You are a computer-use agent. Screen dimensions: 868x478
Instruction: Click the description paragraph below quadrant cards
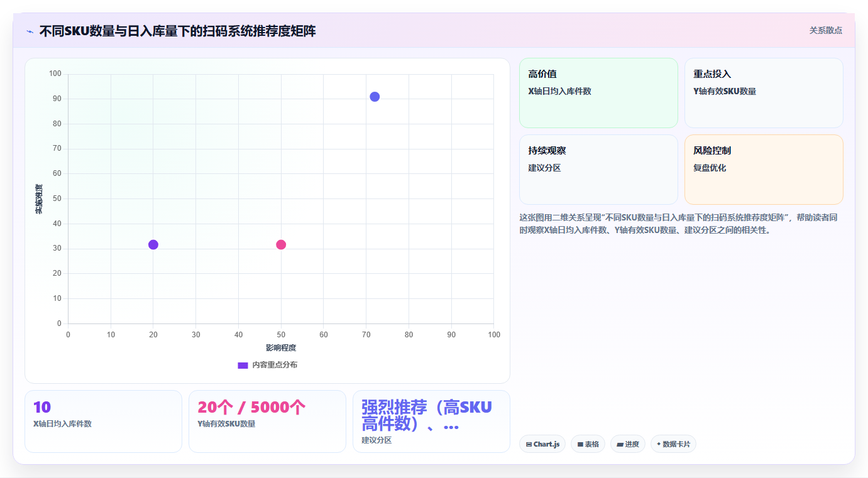pyautogui.click(x=678, y=224)
